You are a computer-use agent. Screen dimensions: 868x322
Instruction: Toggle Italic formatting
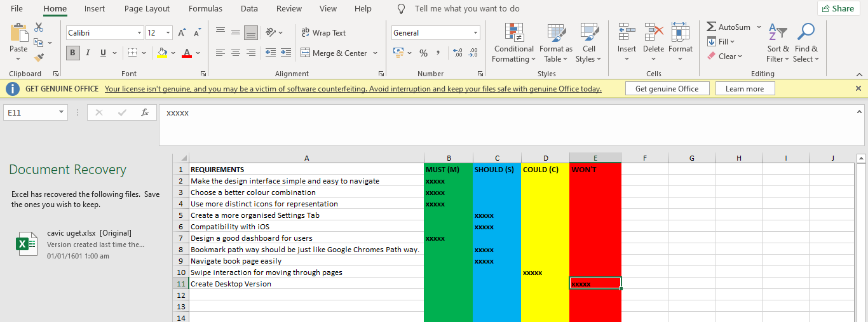(88, 53)
